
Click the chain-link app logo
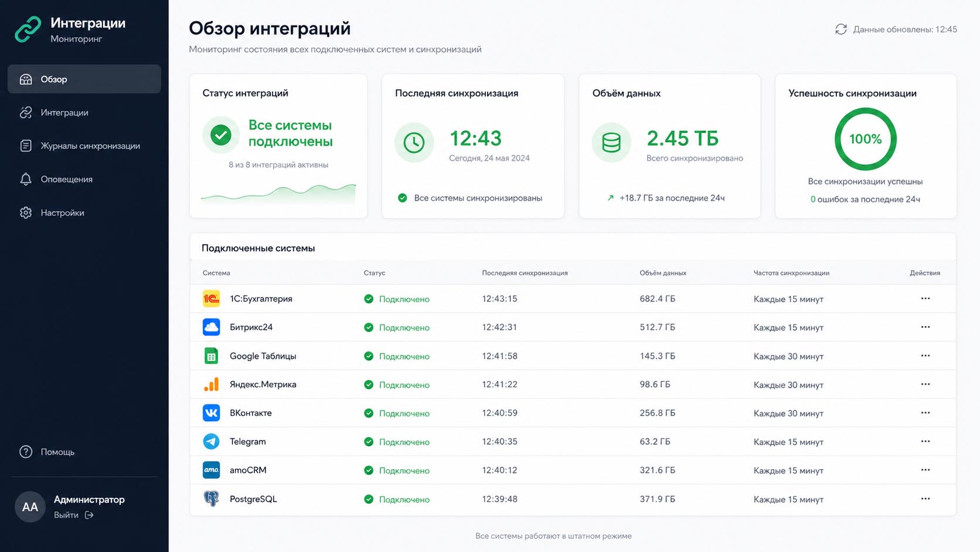(x=28, y=29)
